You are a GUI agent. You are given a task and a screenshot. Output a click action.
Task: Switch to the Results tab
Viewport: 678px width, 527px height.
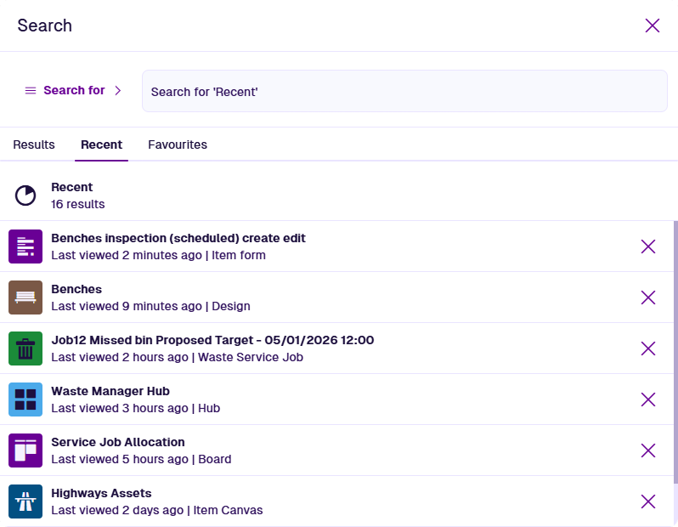click(34, 144)
